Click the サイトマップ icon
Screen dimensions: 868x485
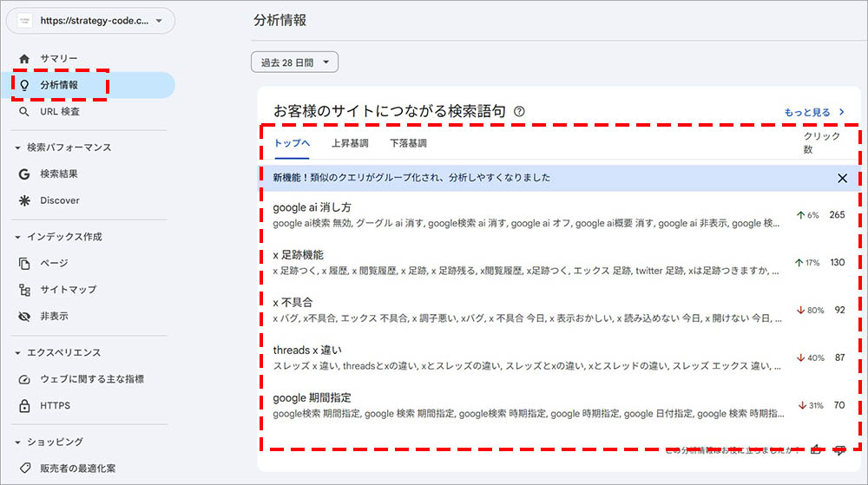point(24,290)
